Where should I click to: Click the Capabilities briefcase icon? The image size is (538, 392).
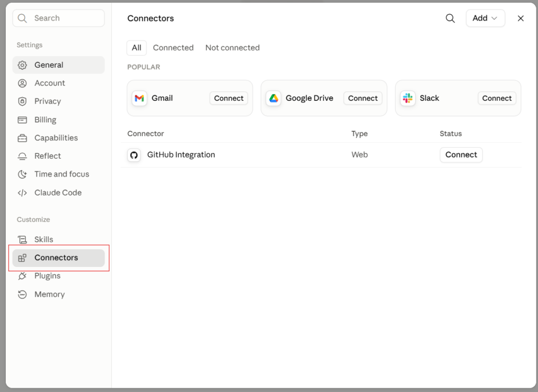click(x=22, y=138)
